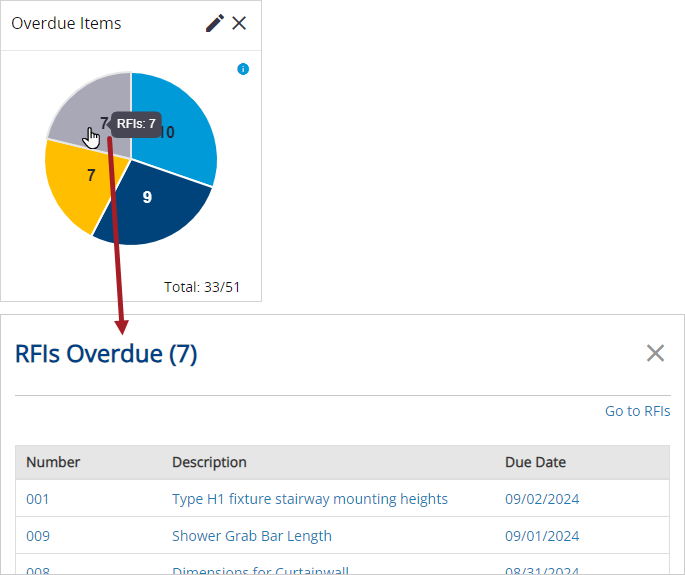Click the 09/02/2024 due date
Image resolution: width=685 pixels, height=575 pixels.
pyautogui.click(x=542, y=499)
